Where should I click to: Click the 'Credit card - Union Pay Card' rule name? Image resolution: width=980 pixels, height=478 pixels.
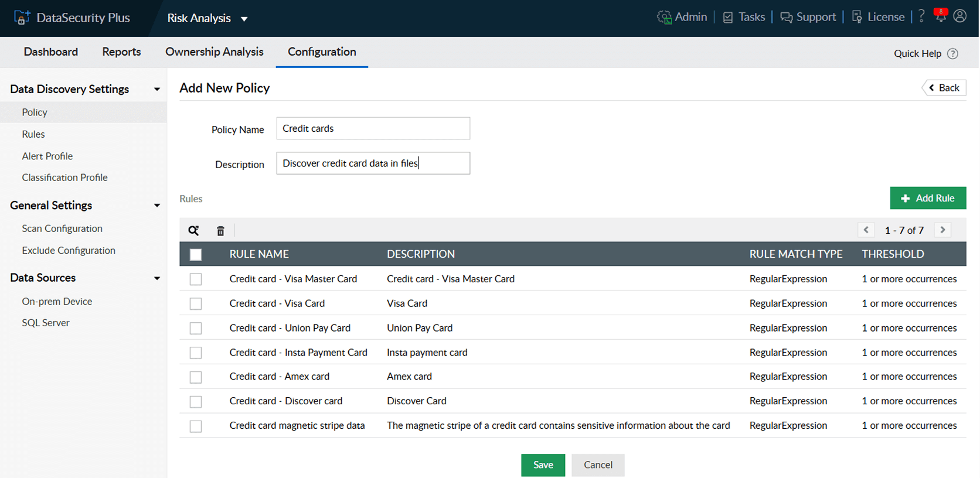click(x=290, y=328)
